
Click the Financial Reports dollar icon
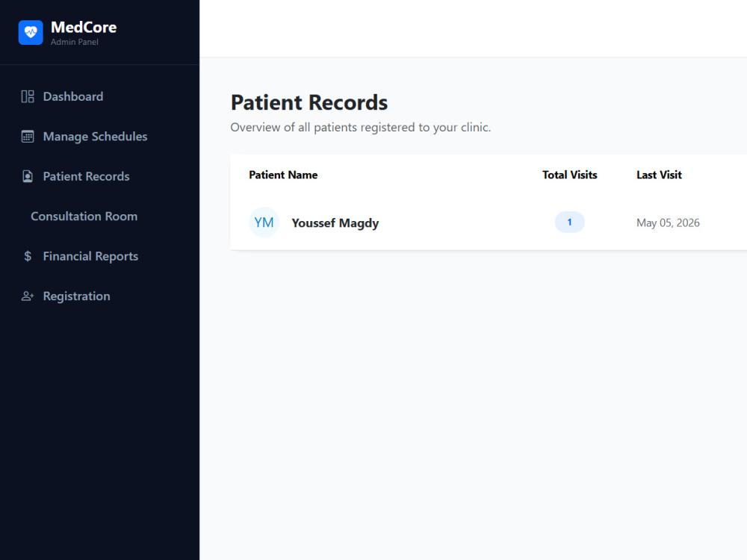28,256
